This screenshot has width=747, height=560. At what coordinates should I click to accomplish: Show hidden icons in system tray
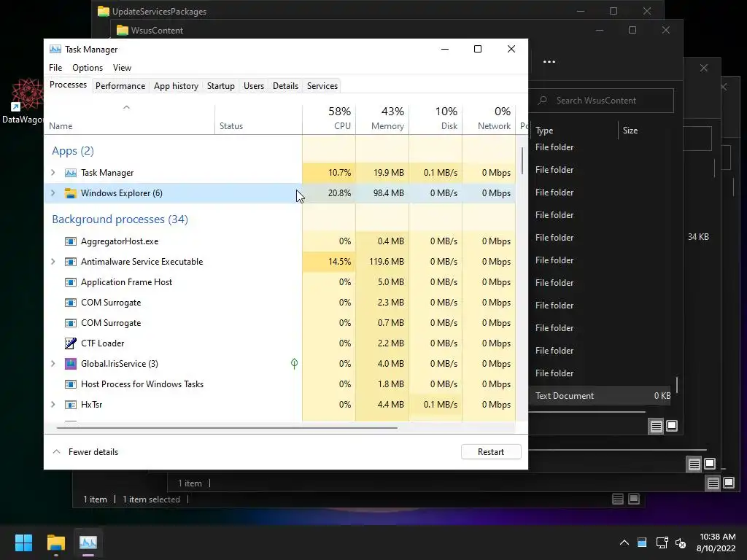point(624,542)
